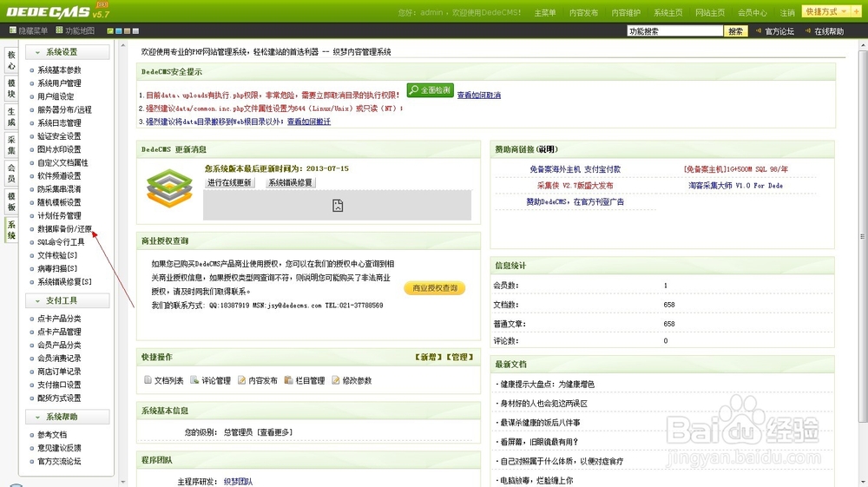Screen dimensions: 868x487
Task: Click the 栏目管理 quick action icon
Action: pos(288,380)
